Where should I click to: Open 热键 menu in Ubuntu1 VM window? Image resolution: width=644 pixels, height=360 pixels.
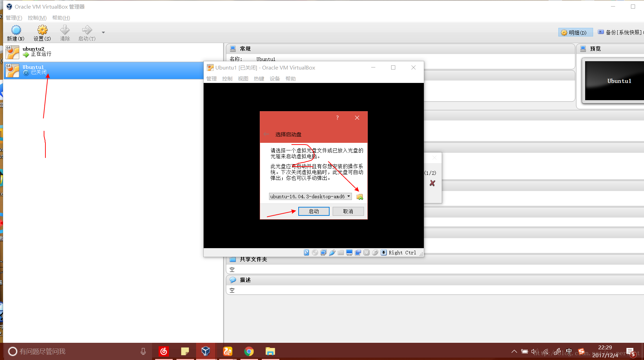pyautogui.click(x=259, y=79)
